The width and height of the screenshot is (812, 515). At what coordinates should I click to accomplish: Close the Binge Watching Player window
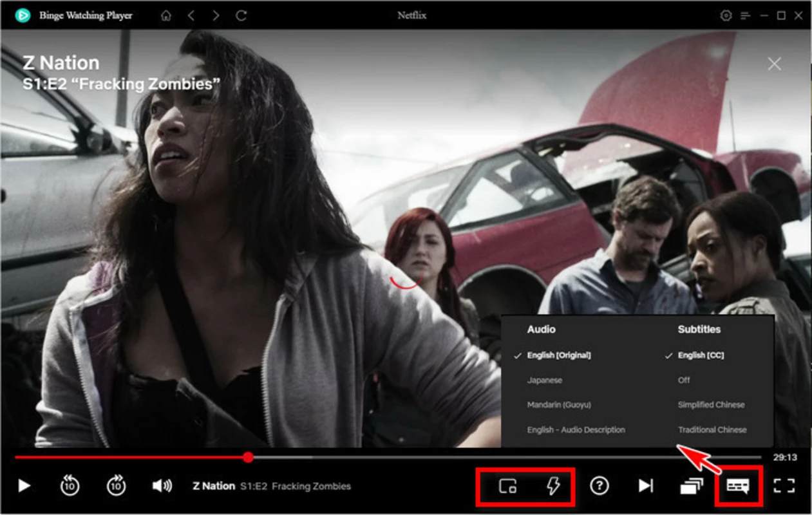(x=799, y=15)
